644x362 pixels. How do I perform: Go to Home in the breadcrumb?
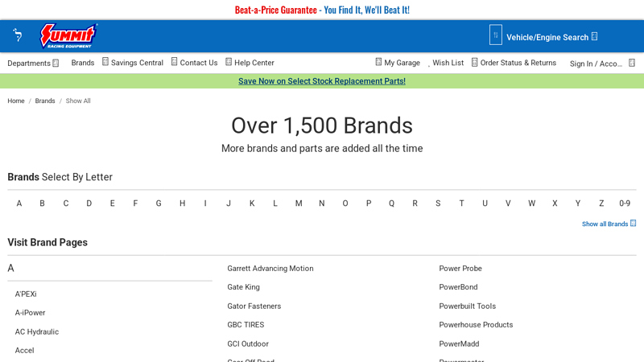click(x=16, y=101)
